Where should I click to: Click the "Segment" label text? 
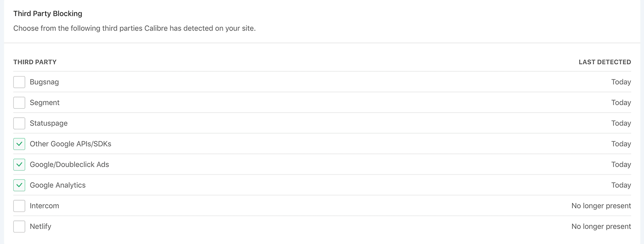tap(45, 103)
